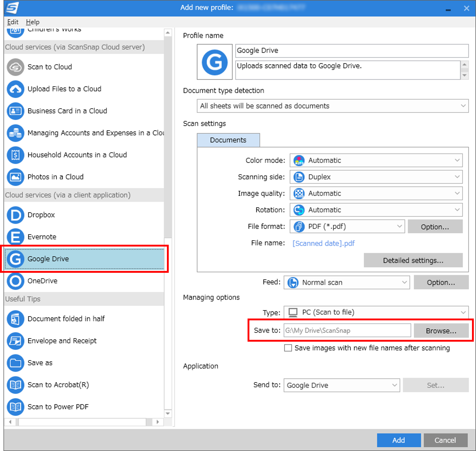The image size is (476, 451).
Task: Click horizontal scrollbar right arrow of profile list
Action: click(158, 422)
